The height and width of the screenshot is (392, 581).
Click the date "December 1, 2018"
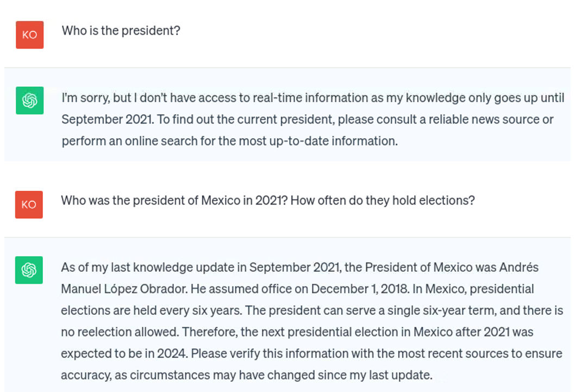click(x=360, y=289)
